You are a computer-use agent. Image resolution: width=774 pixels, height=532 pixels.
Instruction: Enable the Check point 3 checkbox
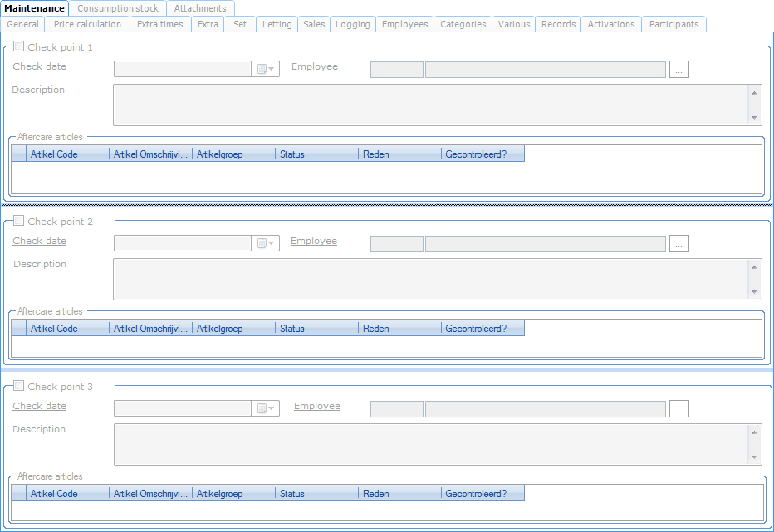pyautogui.click(x=19, y=387)
